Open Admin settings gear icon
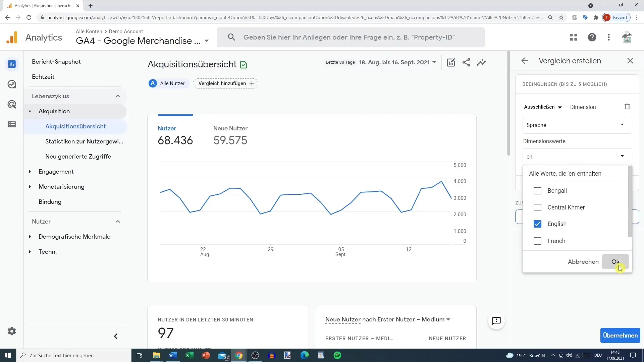The width and height of the screenshot is (644, 362). (x=12, y=331)
